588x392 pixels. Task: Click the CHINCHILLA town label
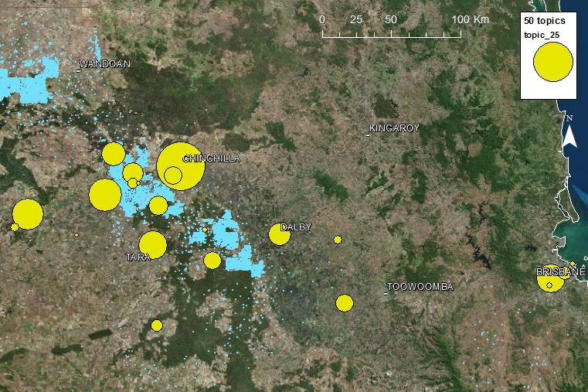[x=211, y=159]
